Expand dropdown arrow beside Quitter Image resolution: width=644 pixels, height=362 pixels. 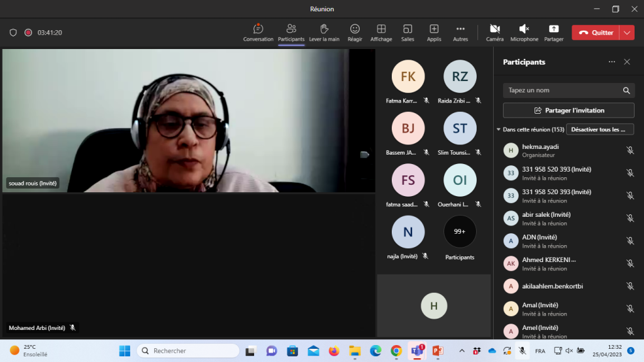coord(627,33)
